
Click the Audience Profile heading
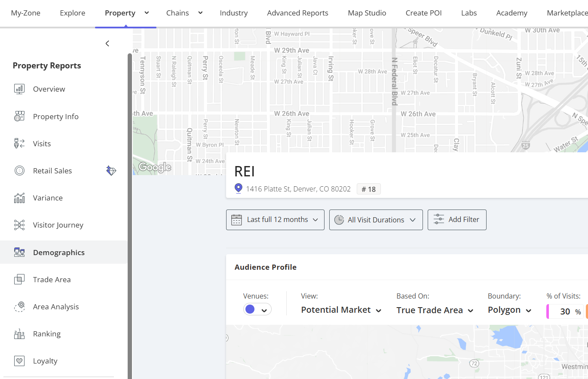(266, 267)
